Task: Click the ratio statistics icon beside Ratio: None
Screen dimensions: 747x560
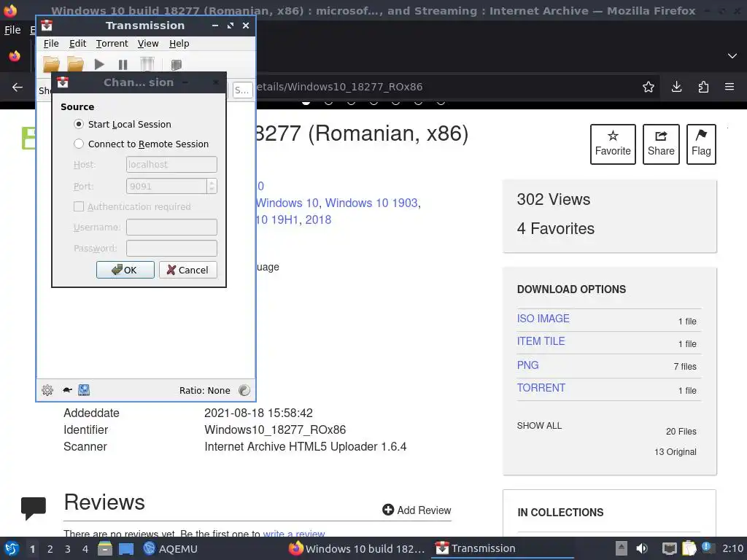Action: click(x=244, y=390)
